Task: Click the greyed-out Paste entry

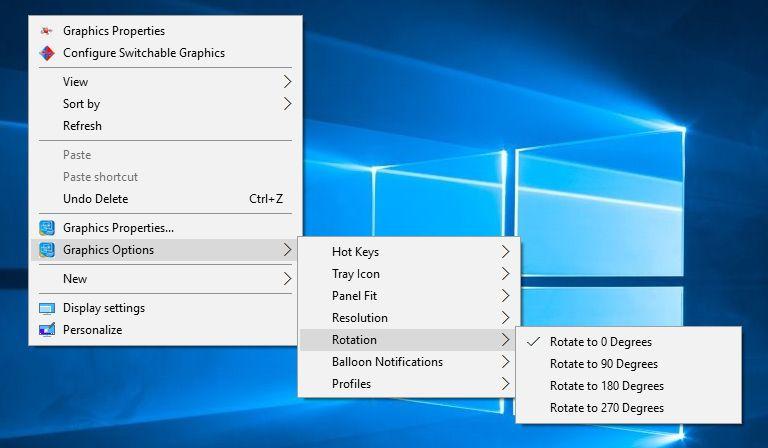Action: [x=165, y=155]
